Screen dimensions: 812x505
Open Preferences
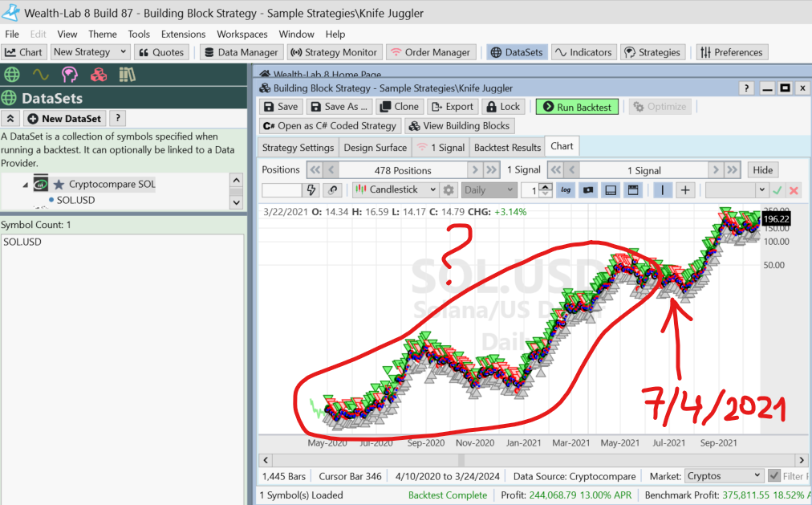(732, 52)
